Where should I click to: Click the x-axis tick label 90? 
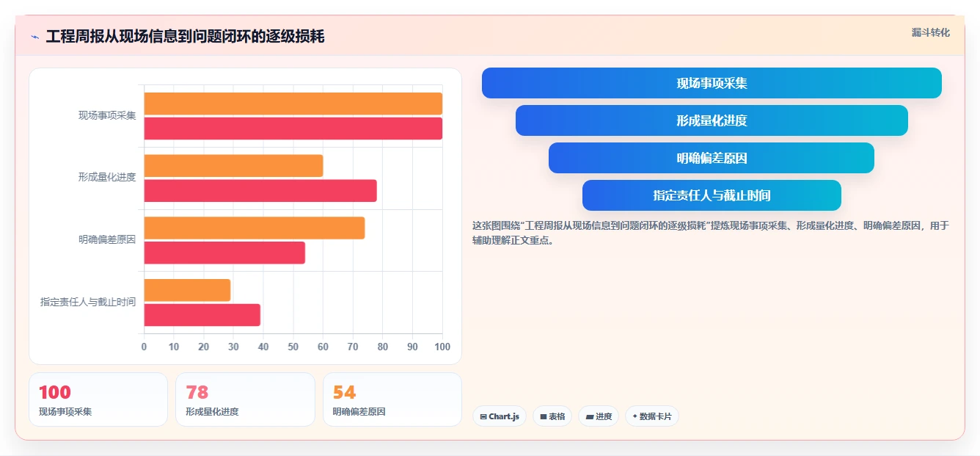(412, 347)
